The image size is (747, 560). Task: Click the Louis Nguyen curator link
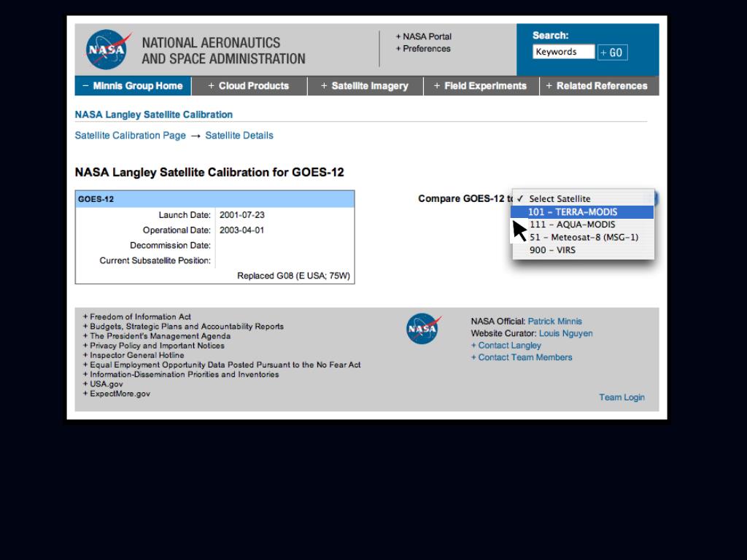click(x=566, y=333)
